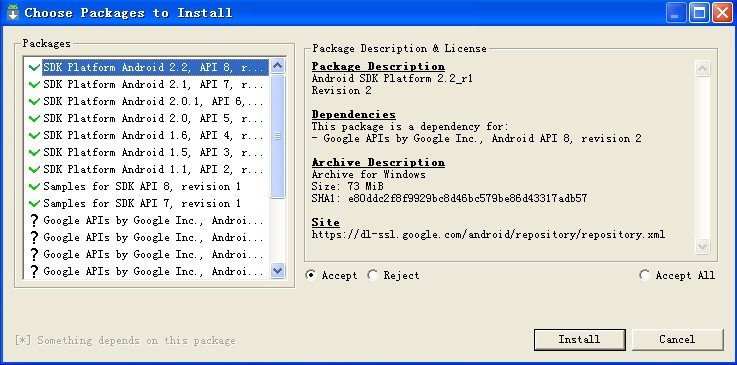Image resolution: width=737 pixels, height=365 pixels.
Task: Click question mark icon of first Google APIs entry
Action: (x=34, y=220)
